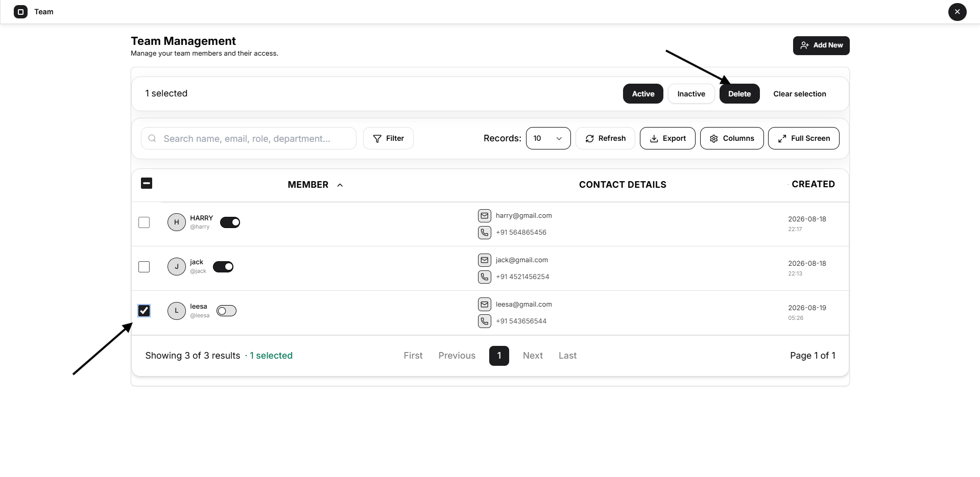Click the email icon beside leesa@gmail.com

point(485,305)
